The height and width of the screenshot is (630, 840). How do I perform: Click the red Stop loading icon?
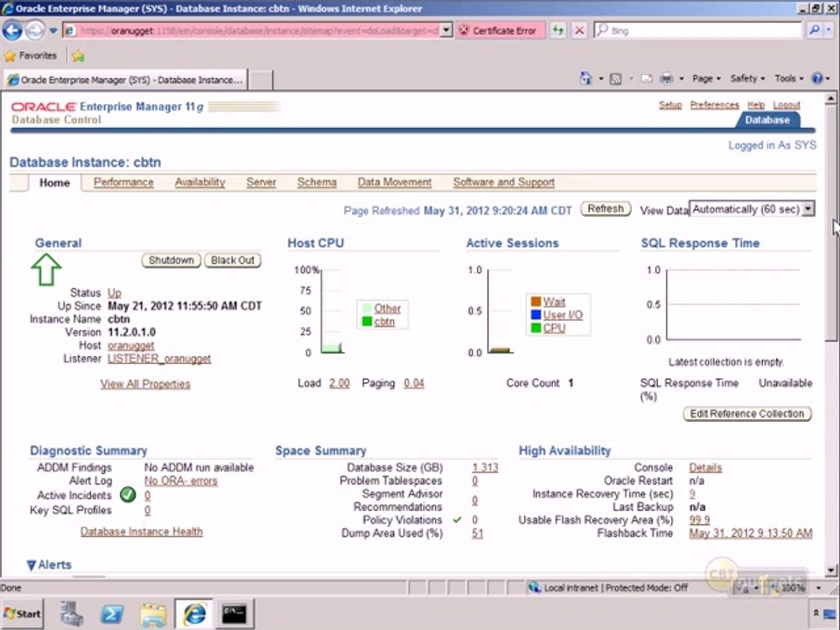coord(579,31)
